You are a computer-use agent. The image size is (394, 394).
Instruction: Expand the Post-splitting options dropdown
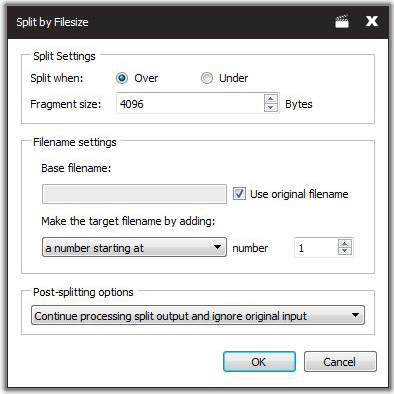click(198, 315)
